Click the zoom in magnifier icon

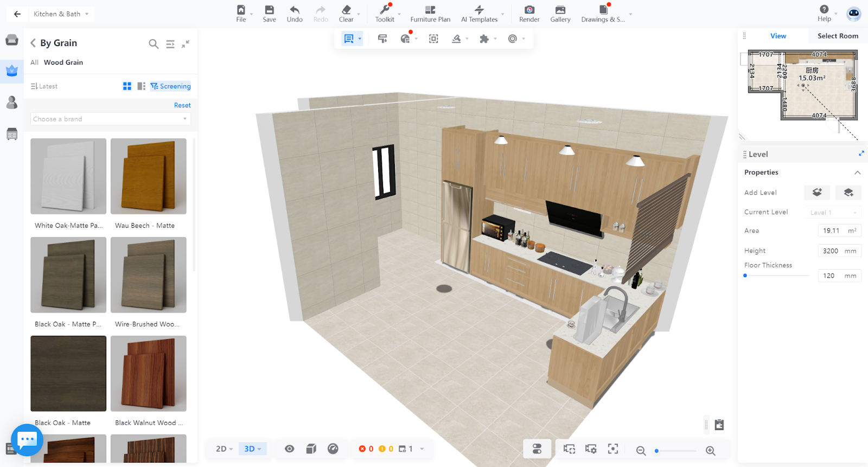coord(710,450)
